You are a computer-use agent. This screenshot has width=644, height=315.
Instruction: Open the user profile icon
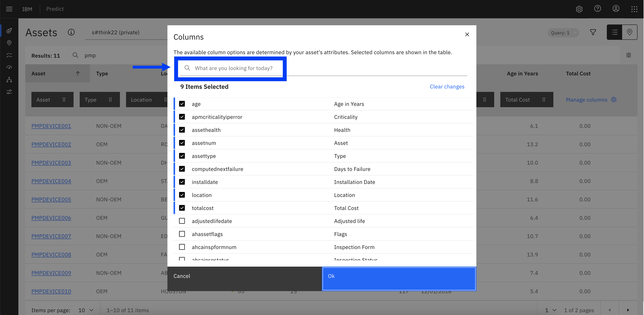616,9
